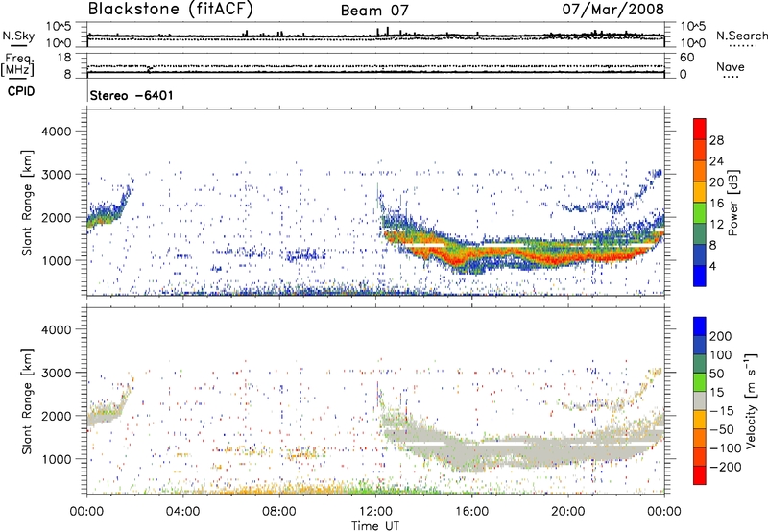Click the '-15' tick on the velocity scale
The width and height of the screenshot is (768, 532).
tap(723, 410)
